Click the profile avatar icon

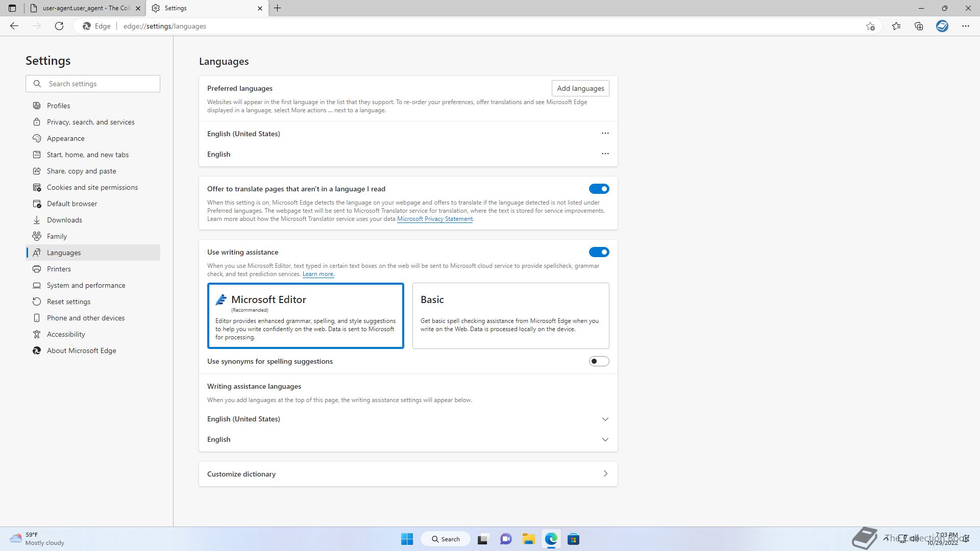point(942,26)
